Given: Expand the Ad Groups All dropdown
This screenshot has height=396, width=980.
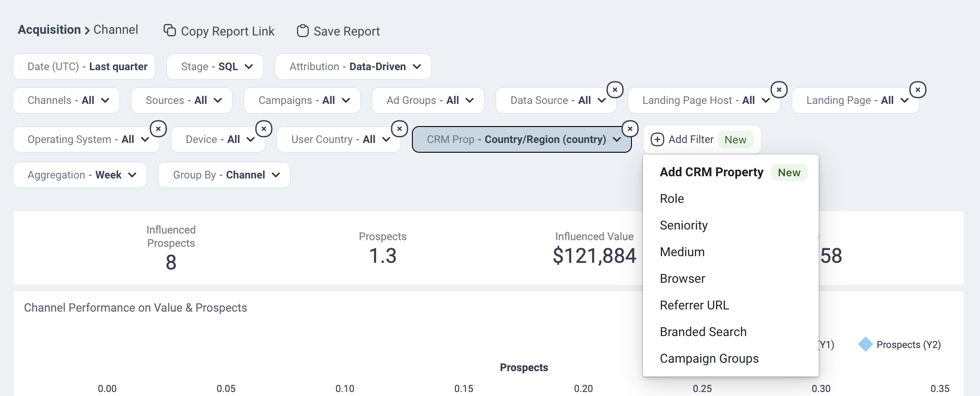Looking at the screenshot, I should coord(428,100).
